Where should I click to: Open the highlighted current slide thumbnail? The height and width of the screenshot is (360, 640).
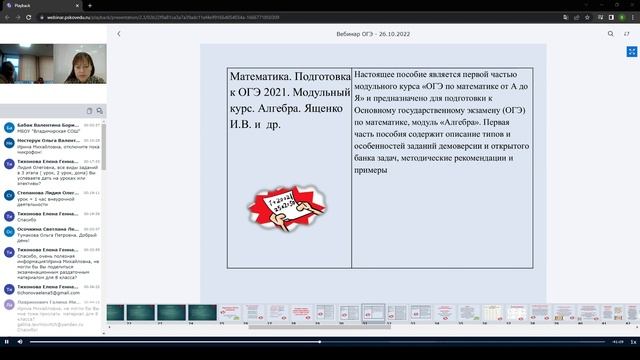click(x=373, y=313)
